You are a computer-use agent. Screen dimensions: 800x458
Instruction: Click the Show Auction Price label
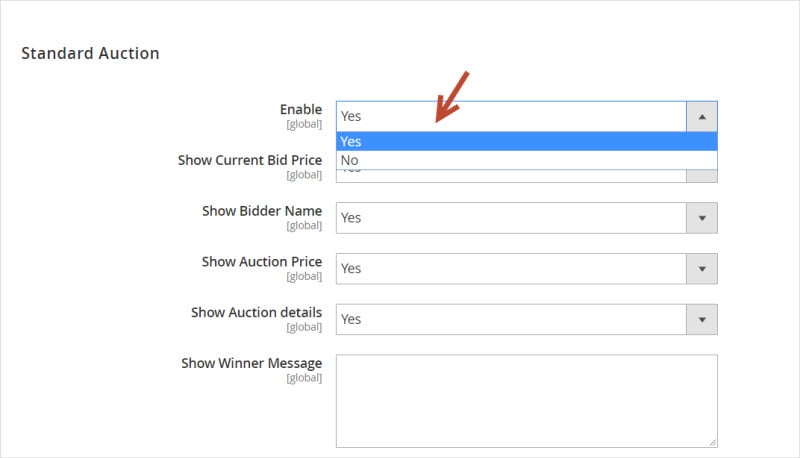pyautogui.click(x=262, y=262)
